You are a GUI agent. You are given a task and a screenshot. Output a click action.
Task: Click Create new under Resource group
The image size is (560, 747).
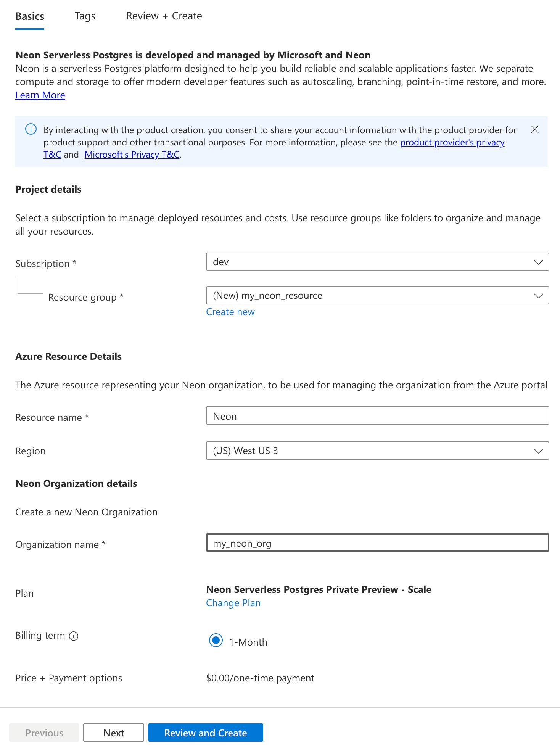point(230,312)
